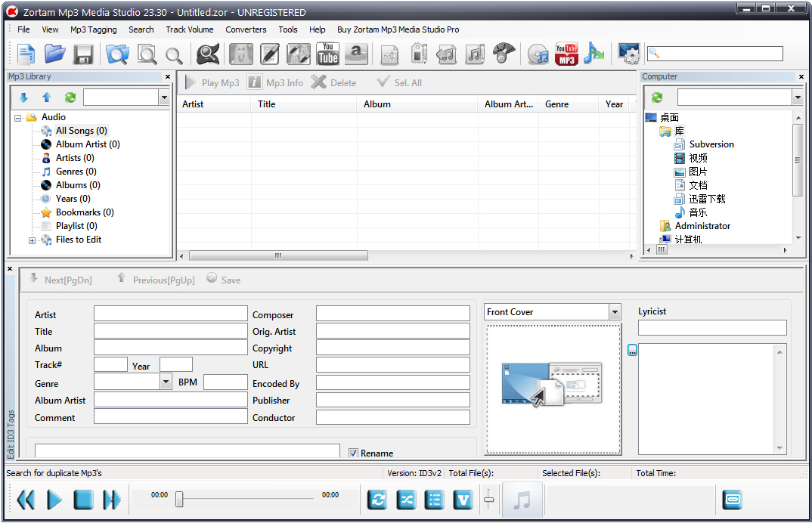The image size is (812, 523).
Task: Open the Front Cover picture type dropdown
Action: click(615, 311)
